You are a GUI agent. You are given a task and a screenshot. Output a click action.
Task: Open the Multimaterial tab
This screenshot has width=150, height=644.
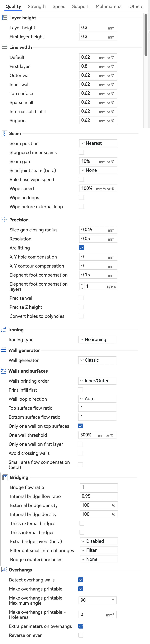point(109,6)
